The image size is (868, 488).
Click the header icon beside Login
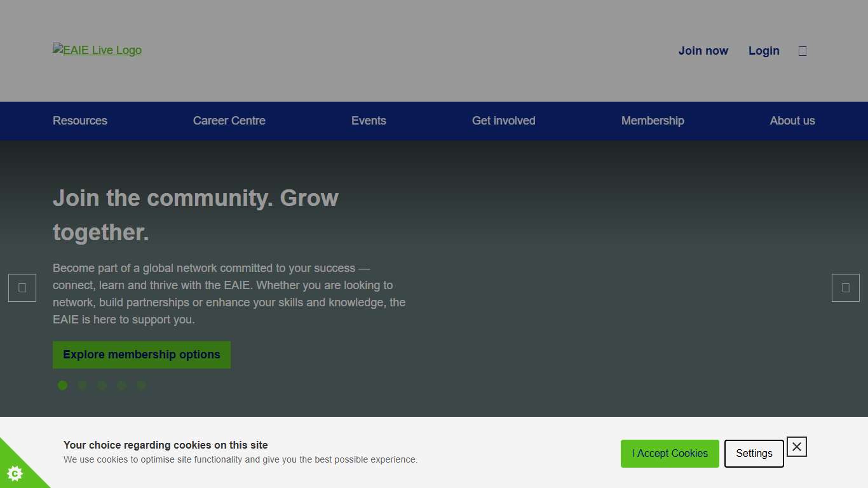[x=803, y=51]
